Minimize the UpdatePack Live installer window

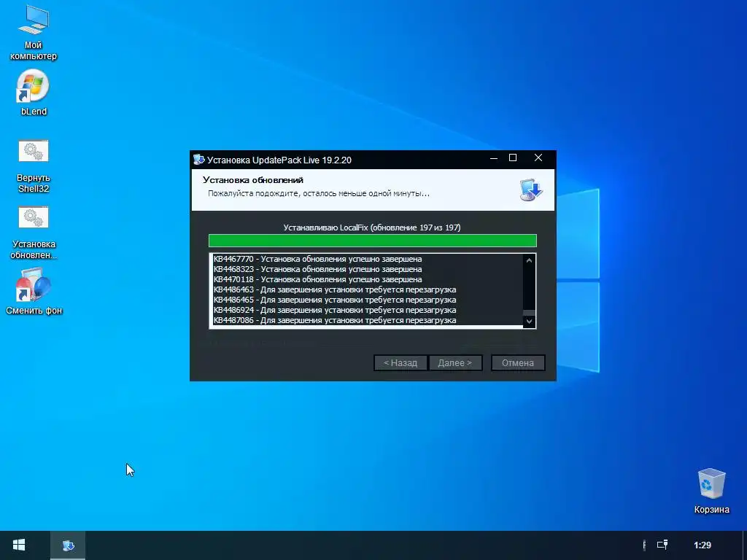coord(494,158)
